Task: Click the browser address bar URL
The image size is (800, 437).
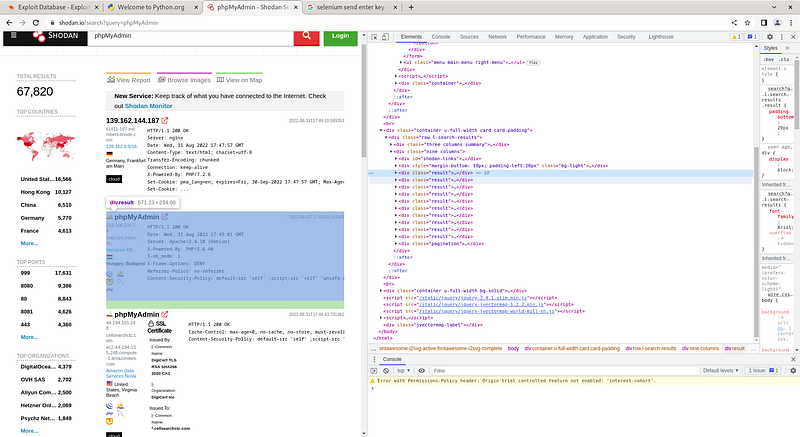Action: (x=108, y=22)
